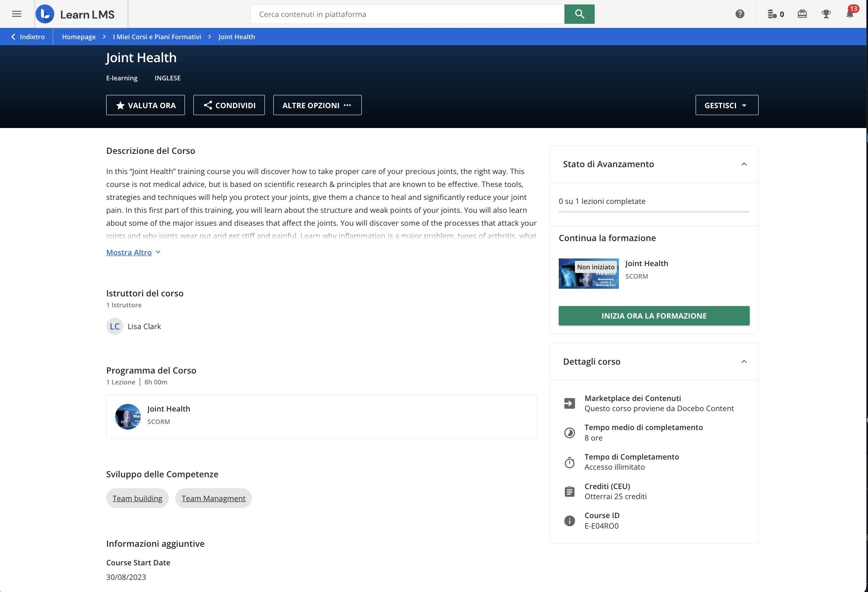868x592 pixels.
Task: Click INIZIA ORA LA FORMAZIONE button
Action: tap(654, 316)
